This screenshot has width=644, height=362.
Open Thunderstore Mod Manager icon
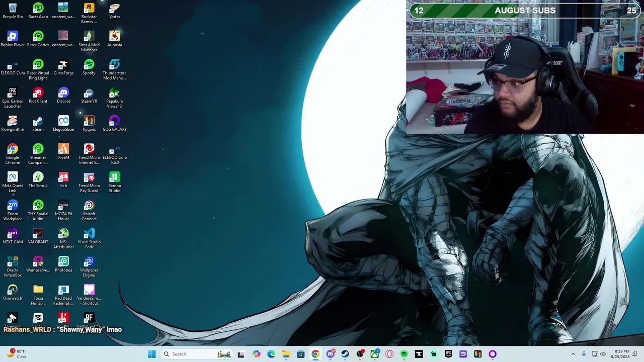point(115,69)
